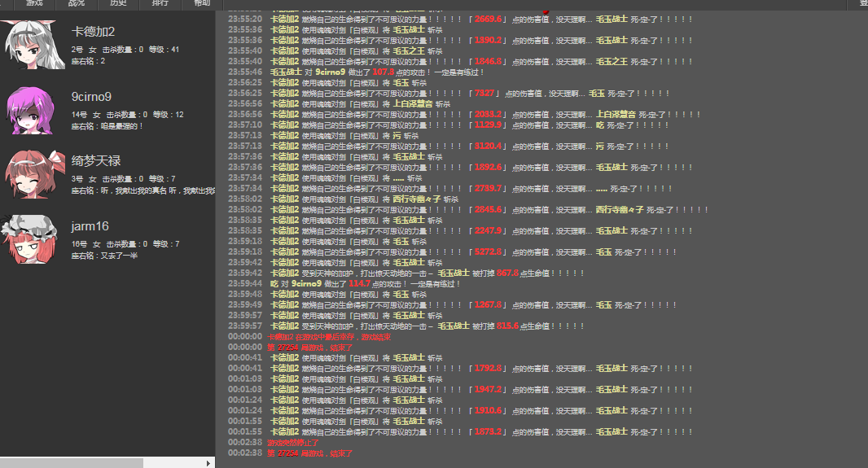Click the horizontal scrollbar thumb under player list
Viewport: 868px width, 468px height.
(x=72, y=463)
